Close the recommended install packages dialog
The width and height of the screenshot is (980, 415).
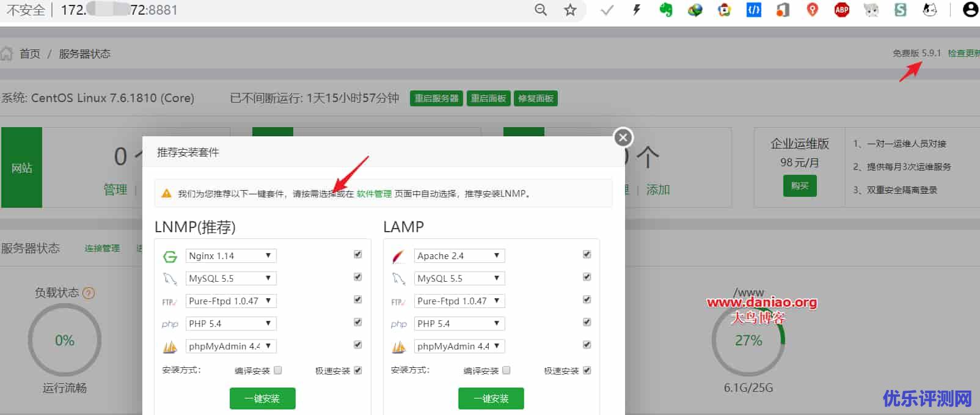(623, 138)
